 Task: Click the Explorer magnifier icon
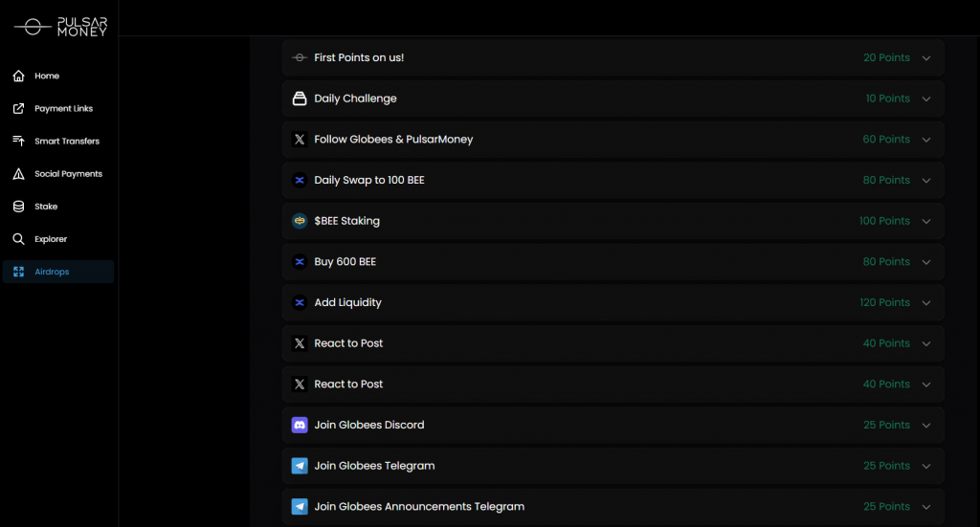tap(18, 239)
